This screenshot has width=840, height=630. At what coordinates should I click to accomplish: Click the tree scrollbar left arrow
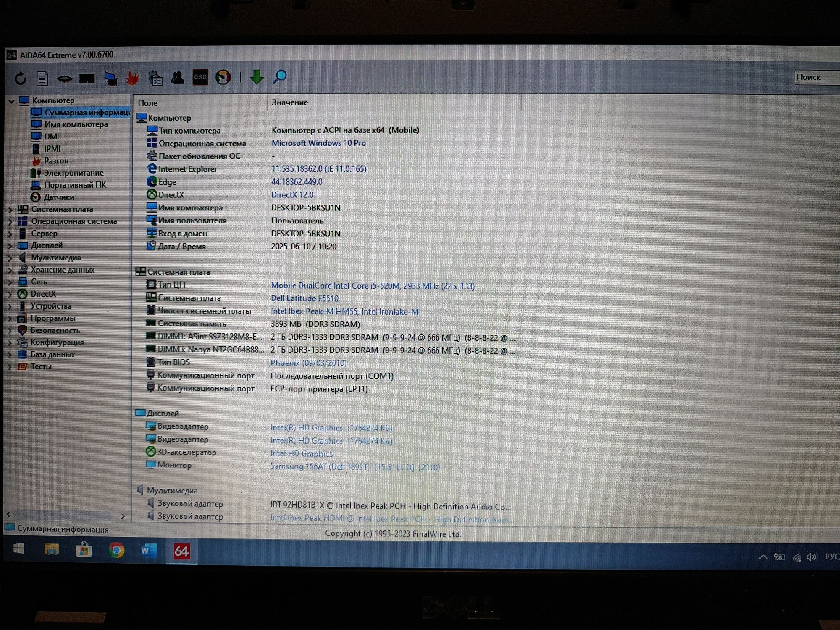(8, 514)
